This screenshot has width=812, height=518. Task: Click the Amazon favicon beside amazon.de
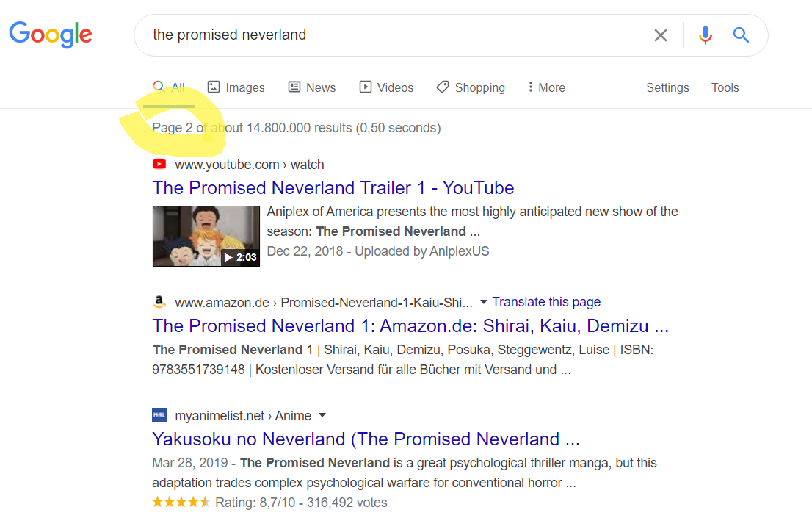[x=159, y=302]
